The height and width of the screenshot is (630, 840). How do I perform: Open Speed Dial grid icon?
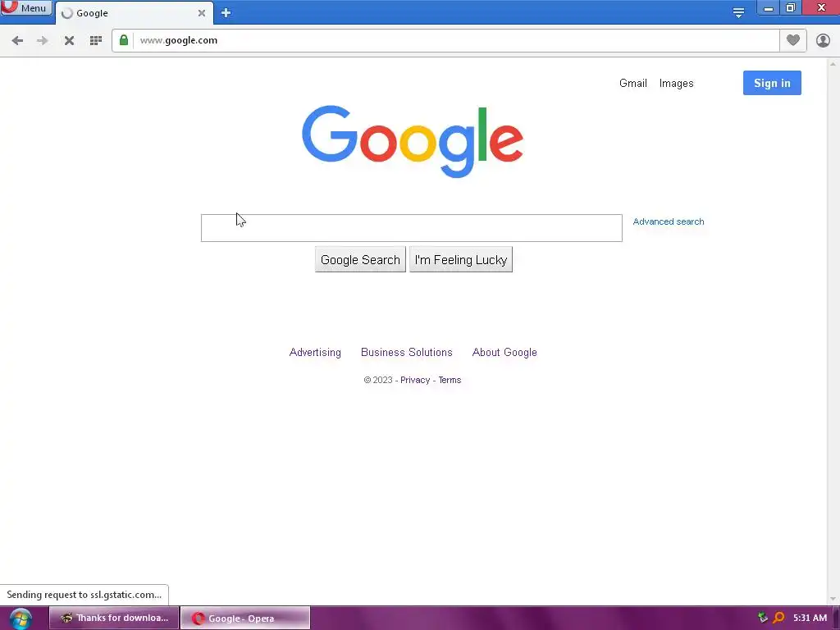[96, 41]
